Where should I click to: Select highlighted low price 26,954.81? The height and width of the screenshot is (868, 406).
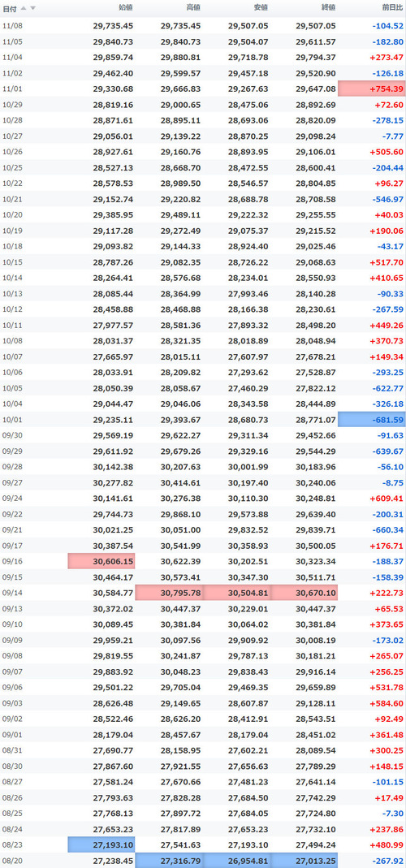coord(236,861)
